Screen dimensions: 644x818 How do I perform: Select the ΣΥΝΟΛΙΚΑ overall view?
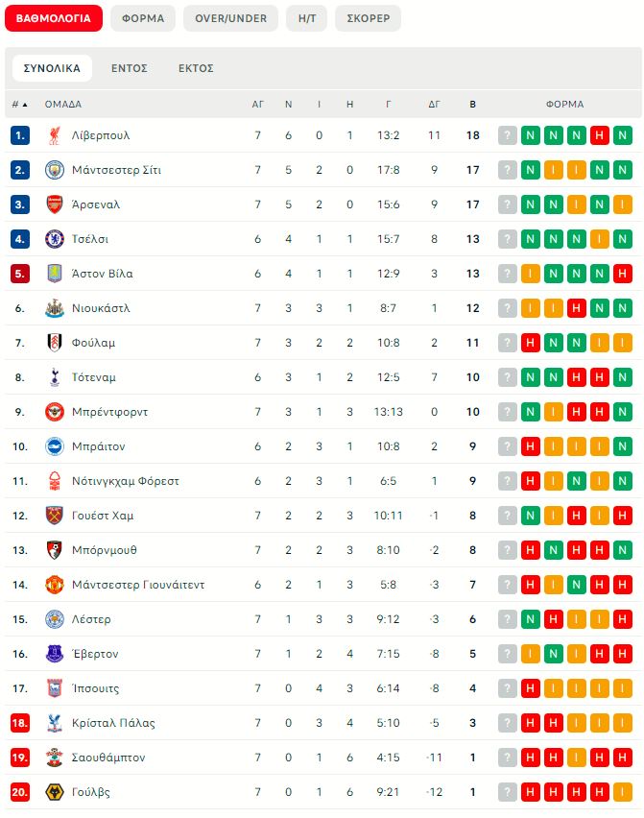point(52,68)
